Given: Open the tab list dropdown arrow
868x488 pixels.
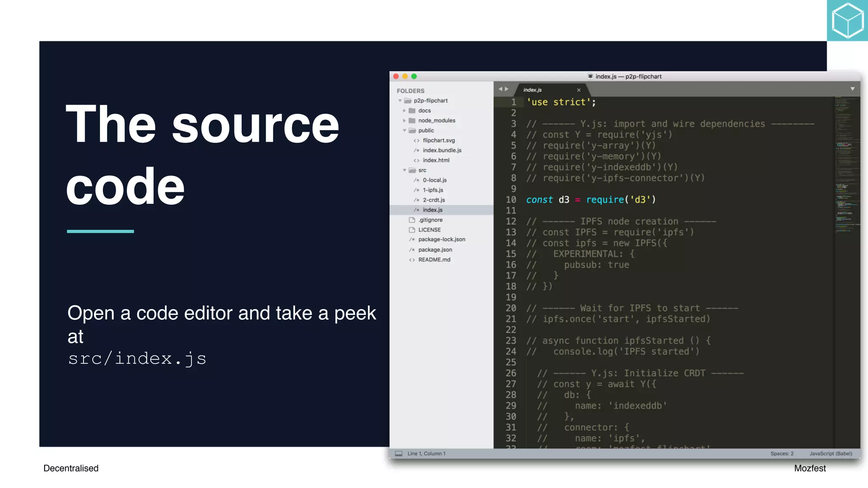Looking at the screenshot, I should click(852, 89).
